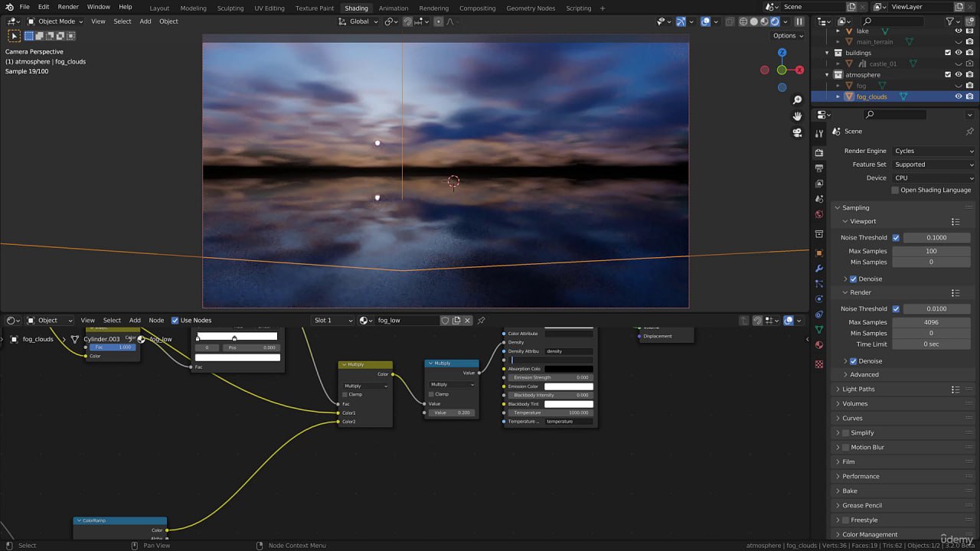The height and width of the screenshot is (551, 980).
Task: Toggle camera view icon in viewport
Action: pyautogui.click(x=797, y=132)
